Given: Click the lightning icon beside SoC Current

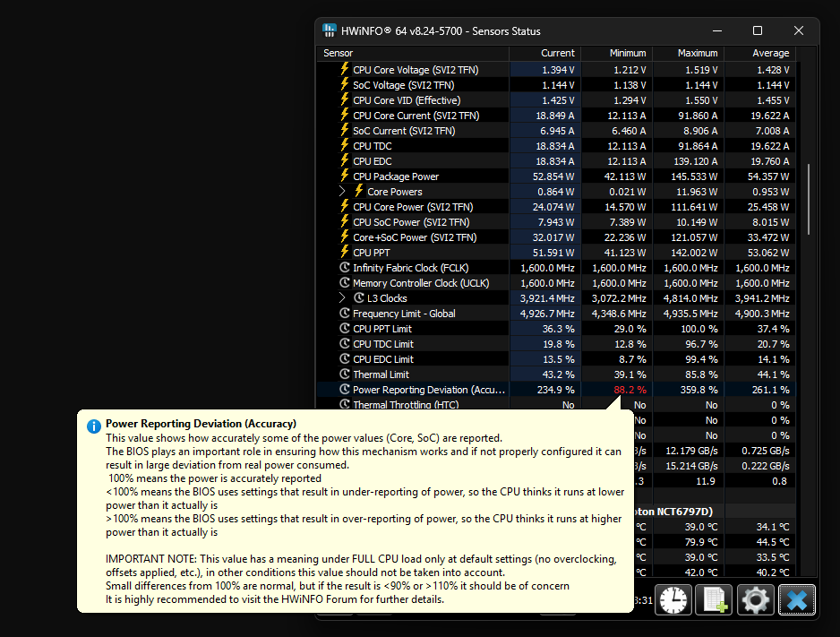Looking at the screenshot, I should pyautogui.click(x=345, y=130).
